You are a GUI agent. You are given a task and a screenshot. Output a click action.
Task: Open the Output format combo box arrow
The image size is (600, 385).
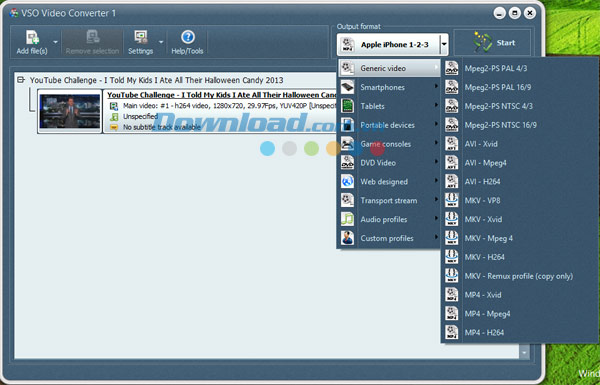(444, 44)
